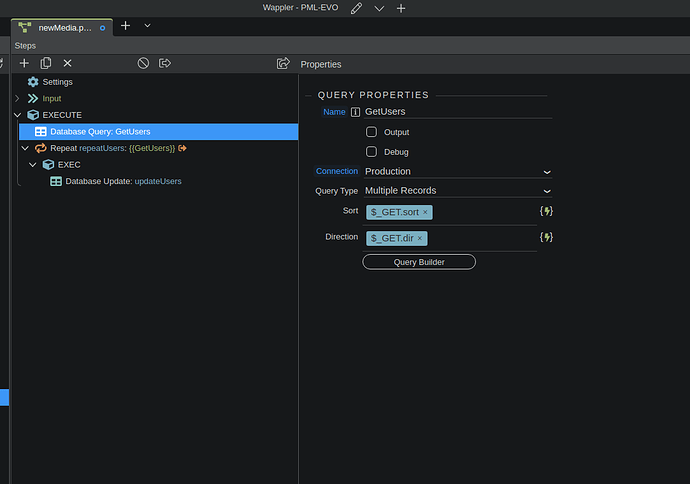This screenshot has width=690, height=484.
Task: Delete selected step with X icon
Action: pyautogui.click(x=67, y=63)
